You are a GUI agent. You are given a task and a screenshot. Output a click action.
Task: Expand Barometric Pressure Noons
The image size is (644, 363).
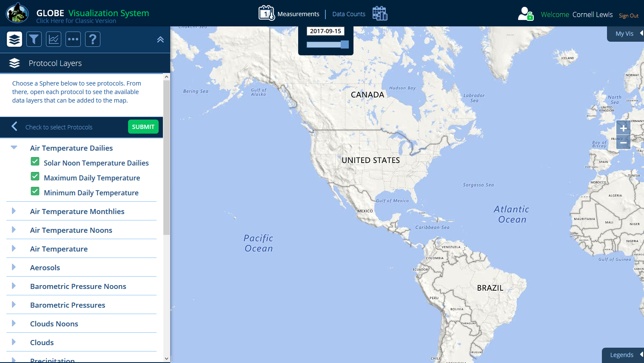point(14,286)
